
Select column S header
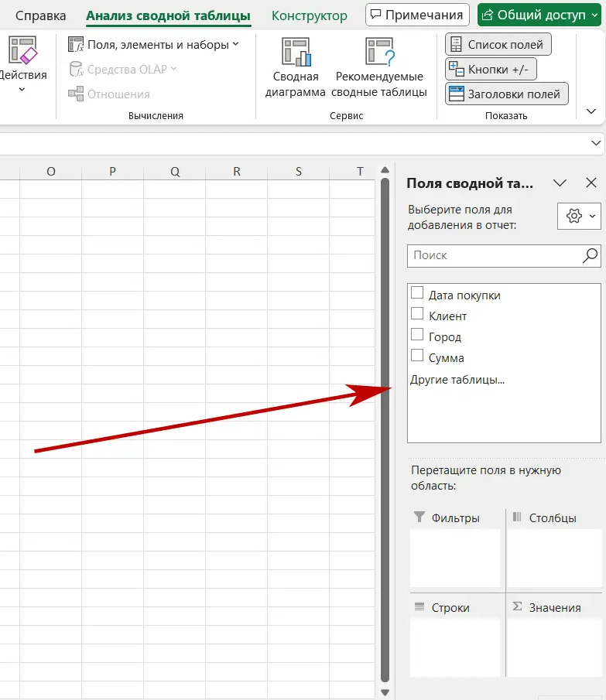298,172
